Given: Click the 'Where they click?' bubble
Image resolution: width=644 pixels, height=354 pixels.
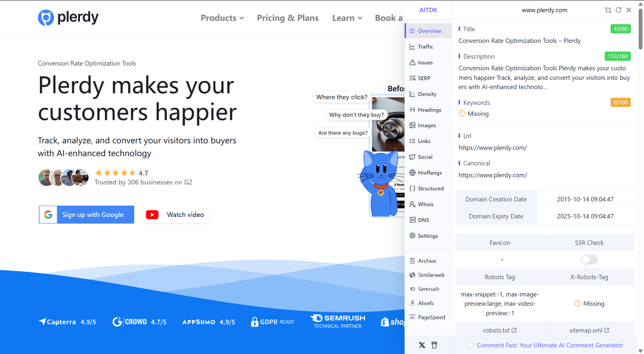Looking at the screenshot, I should coord(342,97).
